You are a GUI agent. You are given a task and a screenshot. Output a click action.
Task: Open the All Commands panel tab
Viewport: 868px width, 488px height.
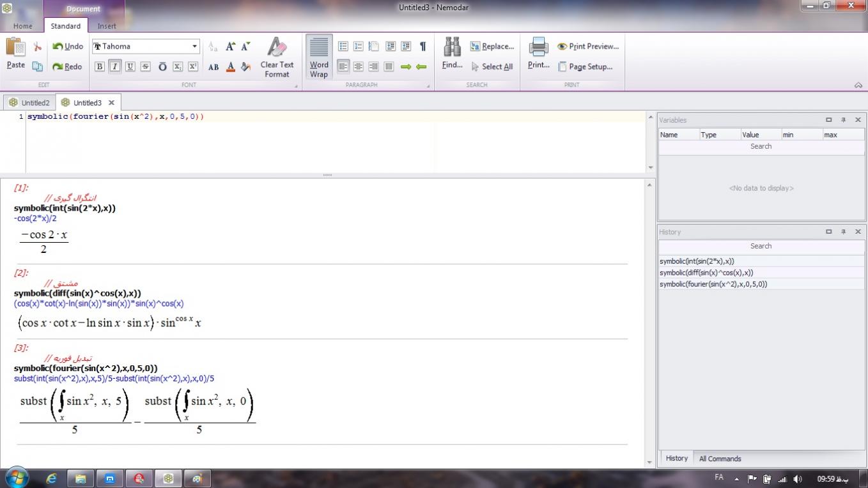(720, 459)
